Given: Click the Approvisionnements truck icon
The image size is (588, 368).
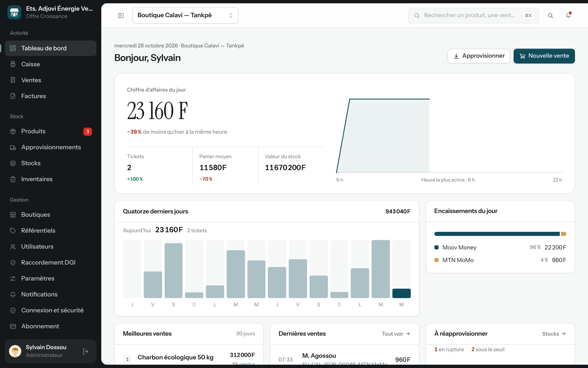Looking at the screenshot, I should (13, 147).
